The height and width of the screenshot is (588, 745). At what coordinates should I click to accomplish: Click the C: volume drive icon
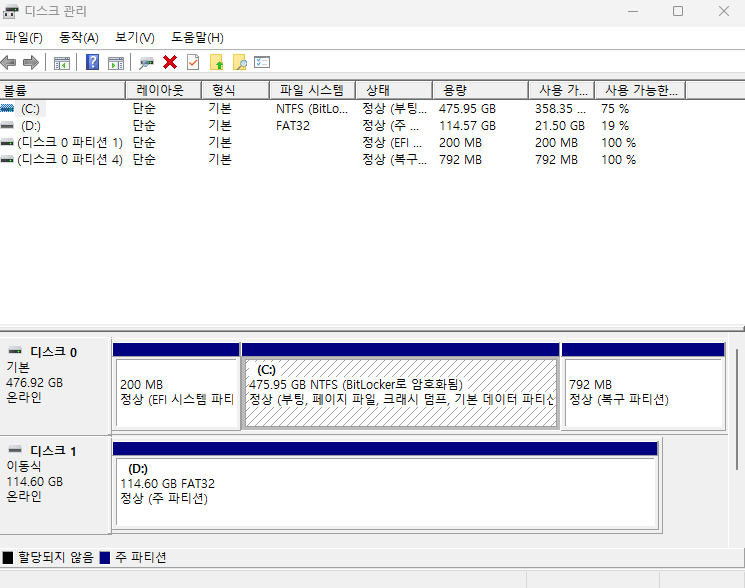pos(7,108)
